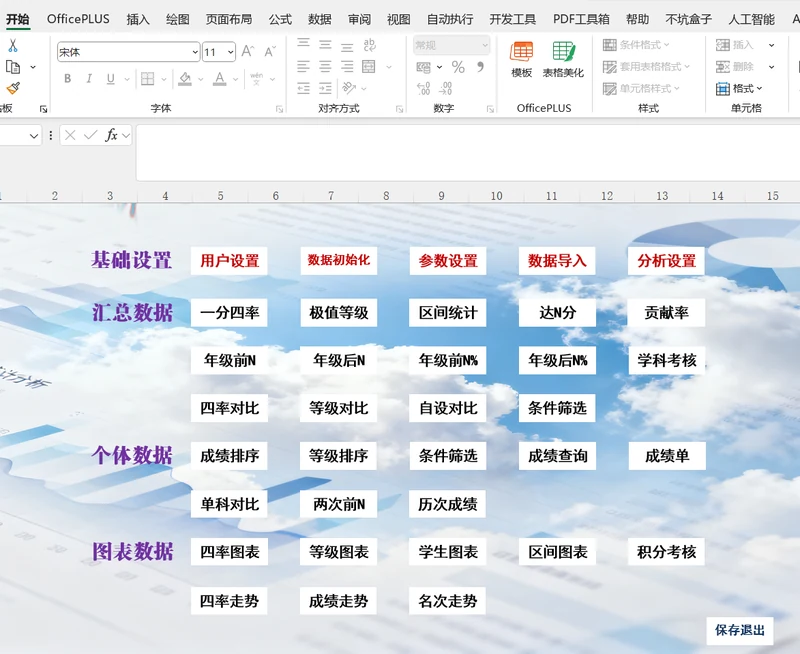Toggle Bold formatting
Image resolution: width=800 pixels, height=654 pixels.
[67, 79]
